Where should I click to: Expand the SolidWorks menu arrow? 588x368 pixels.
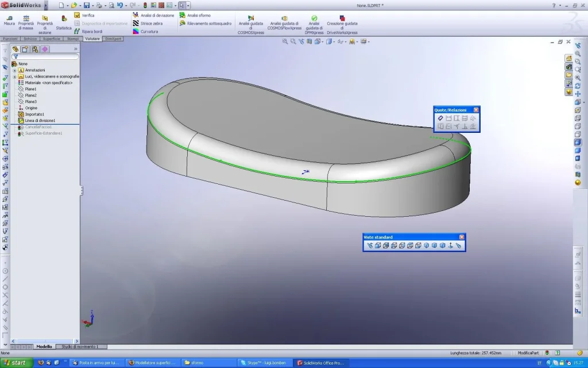click(x=46, y=6)
